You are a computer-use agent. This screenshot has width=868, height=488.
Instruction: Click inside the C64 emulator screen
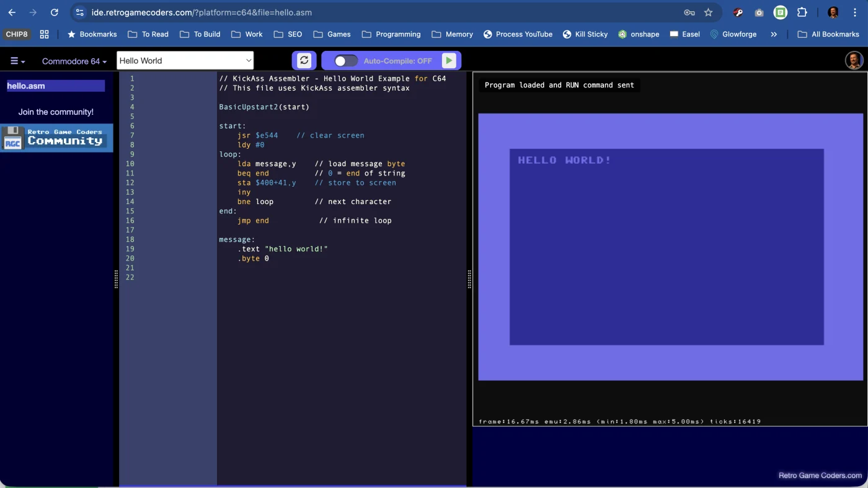click(x=670, y=247)
